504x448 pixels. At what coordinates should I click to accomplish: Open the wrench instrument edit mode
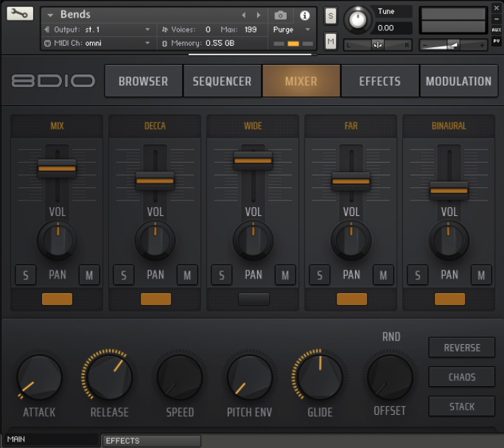tap(20, 13)
